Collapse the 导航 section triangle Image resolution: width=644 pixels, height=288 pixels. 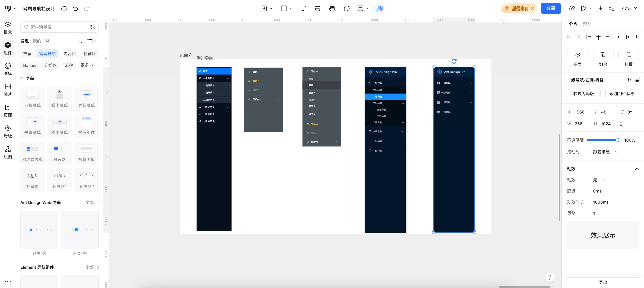pos(22,78)
